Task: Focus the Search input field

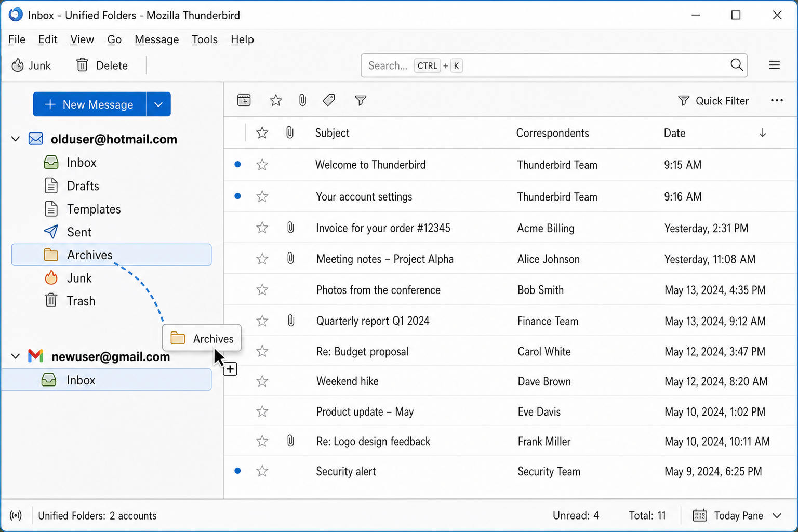Action: [x=554, y=65]
